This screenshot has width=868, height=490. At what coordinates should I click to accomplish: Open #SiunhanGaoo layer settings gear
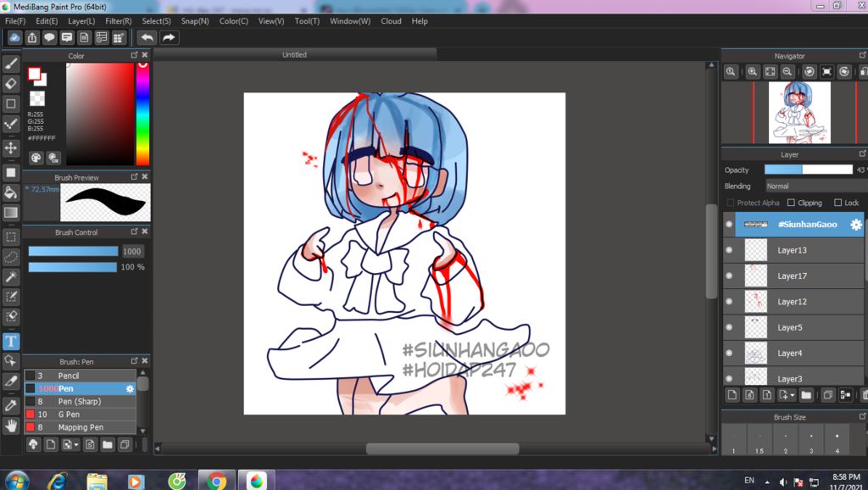[x=856, y=225]
